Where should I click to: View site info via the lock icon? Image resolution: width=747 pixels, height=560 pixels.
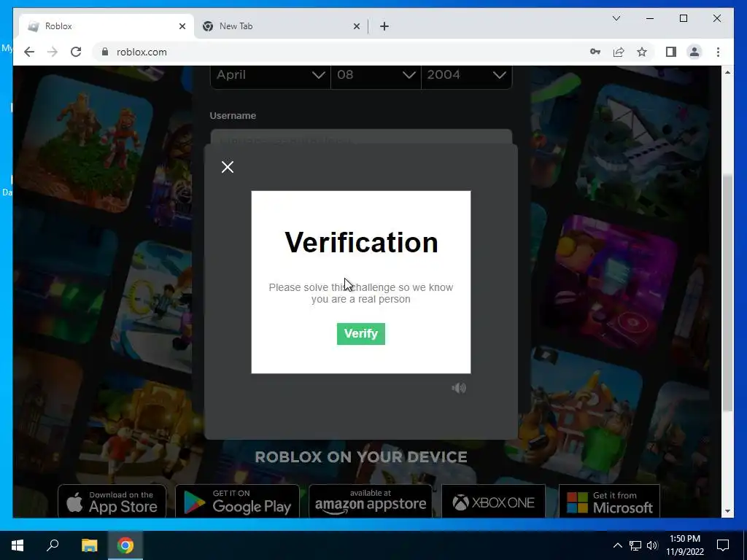[x=105, y=52]
